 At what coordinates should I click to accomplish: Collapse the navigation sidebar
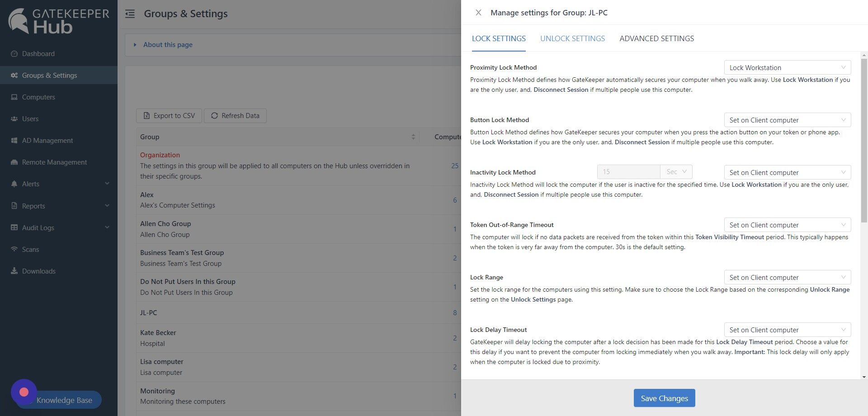coord(130,14)
